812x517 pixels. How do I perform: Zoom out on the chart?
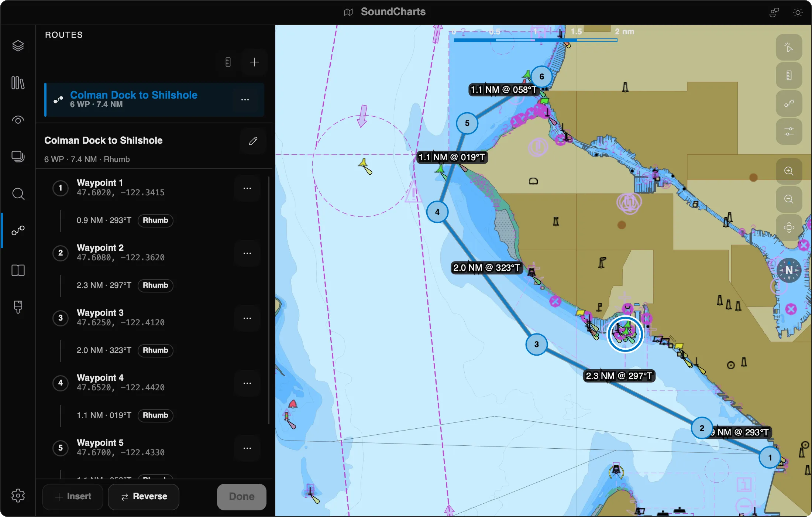(789, 199)
